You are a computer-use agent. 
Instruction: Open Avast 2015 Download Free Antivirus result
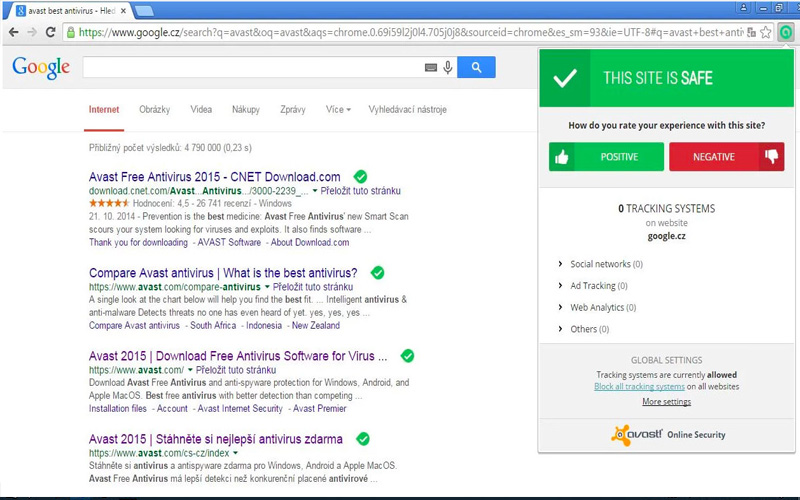[x=238, y=356]
